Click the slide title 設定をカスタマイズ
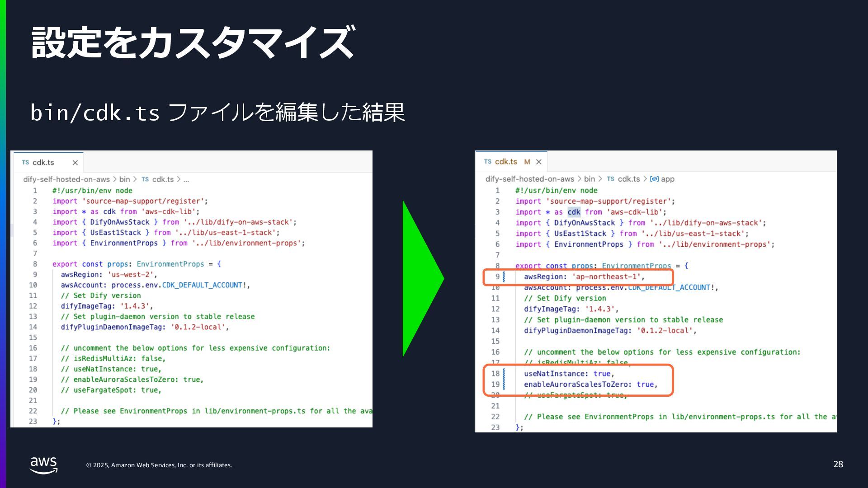Screen dimensions: 868x488 [193, 42]
